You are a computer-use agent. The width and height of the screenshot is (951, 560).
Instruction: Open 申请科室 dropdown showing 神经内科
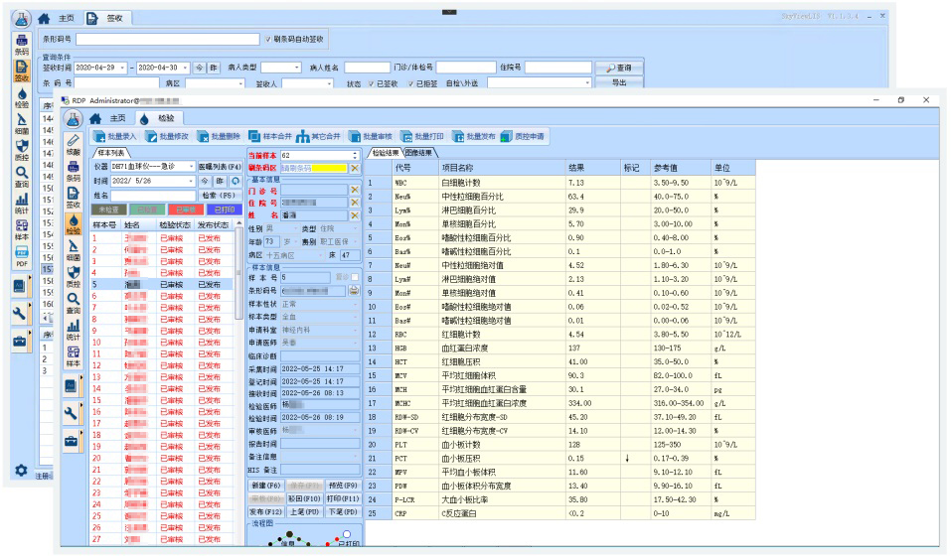356,331
